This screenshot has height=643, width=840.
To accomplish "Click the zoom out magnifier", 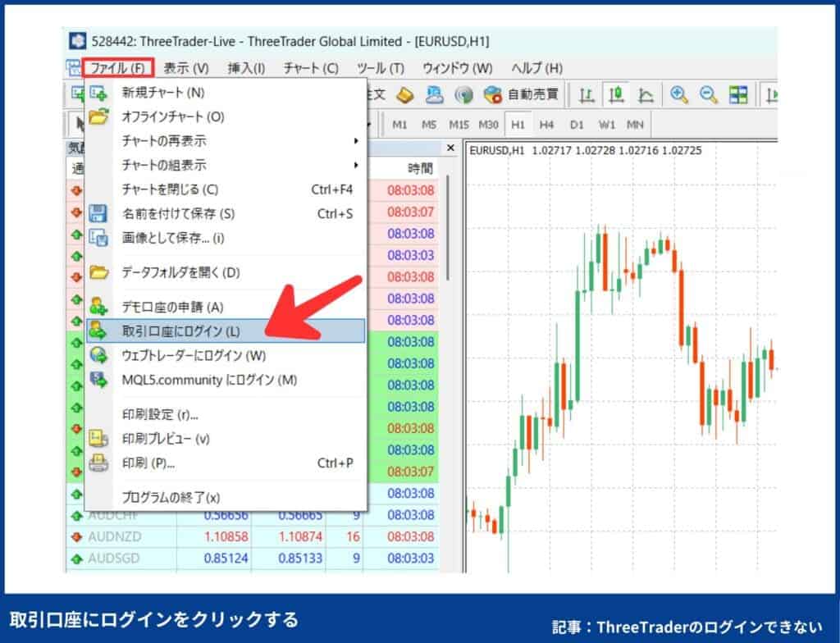I will 709,95.
